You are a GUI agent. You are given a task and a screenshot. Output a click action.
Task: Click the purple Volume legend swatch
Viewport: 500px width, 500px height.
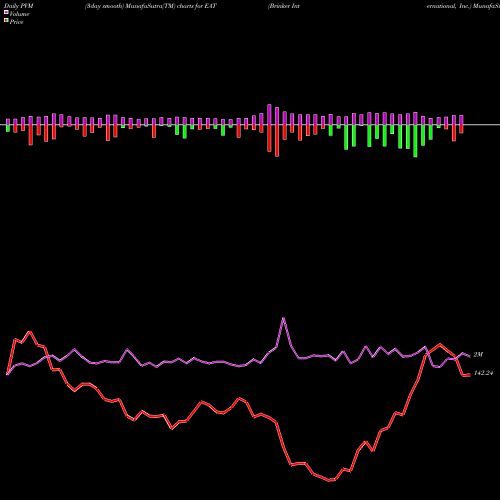pos(6,12)
